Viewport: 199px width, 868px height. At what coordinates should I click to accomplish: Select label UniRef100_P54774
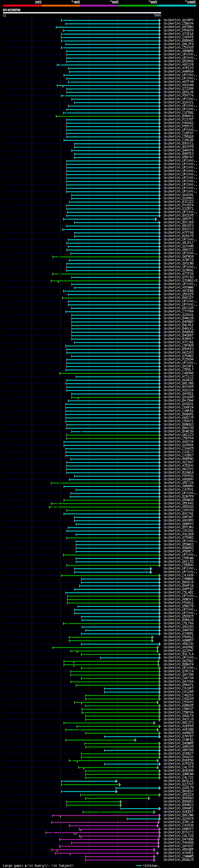[x=178, y=95]
